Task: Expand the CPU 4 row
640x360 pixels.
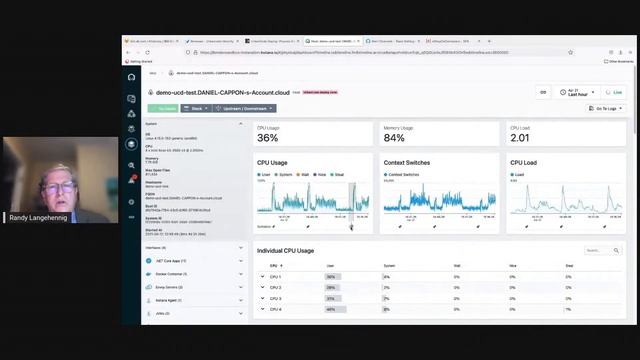Action: (262, 309)
